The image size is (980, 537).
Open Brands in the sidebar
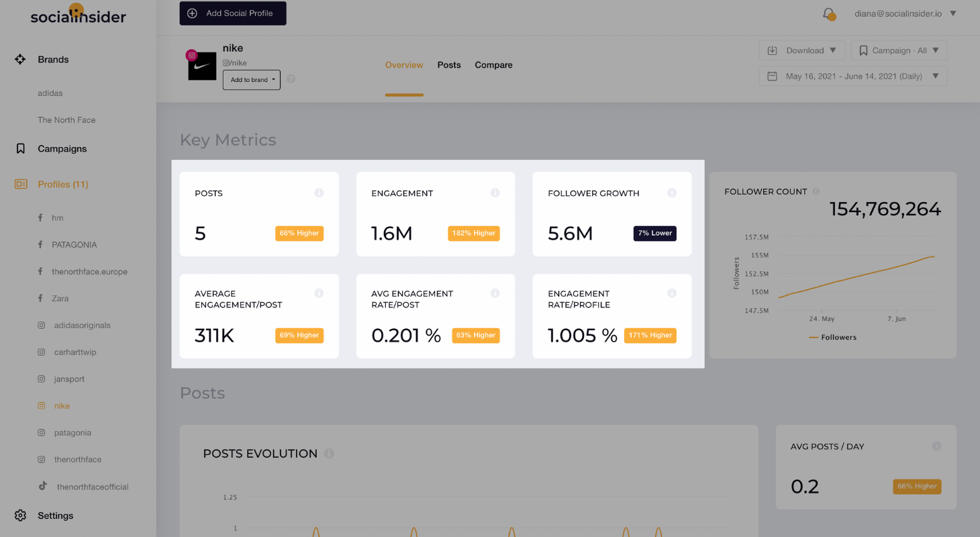coord(53,59)
